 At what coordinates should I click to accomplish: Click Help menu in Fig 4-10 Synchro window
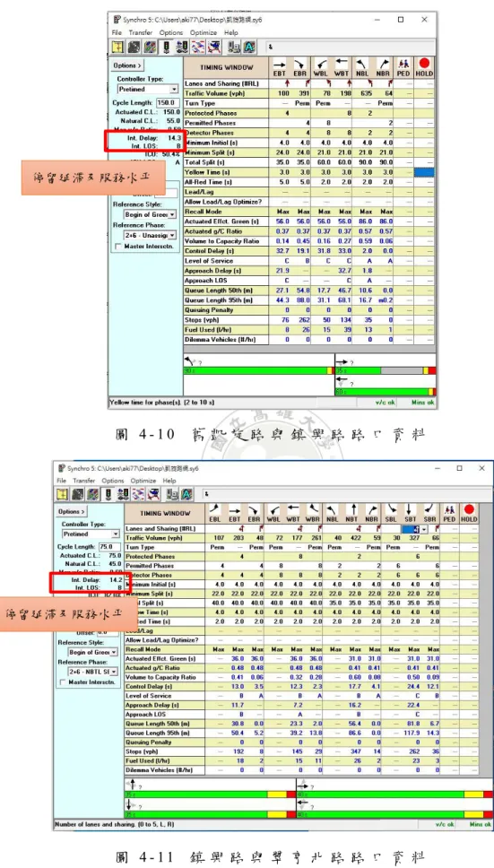[x=231, y=32]
